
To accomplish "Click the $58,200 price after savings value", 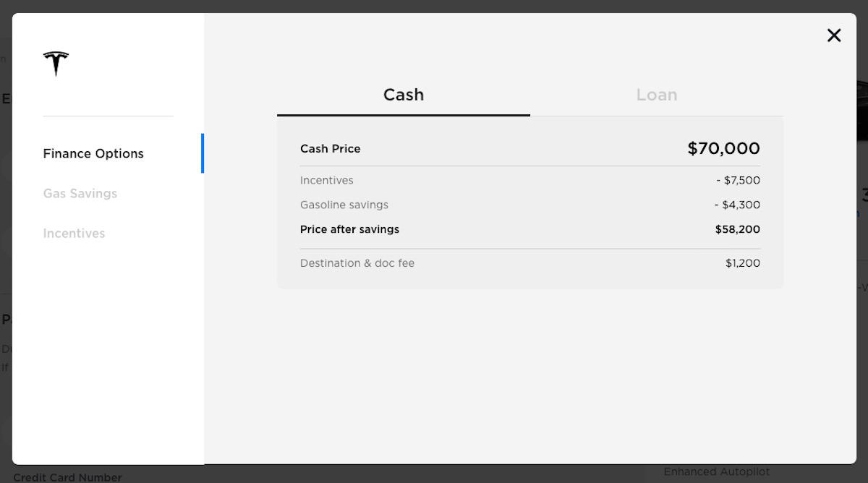I will 737,229.
